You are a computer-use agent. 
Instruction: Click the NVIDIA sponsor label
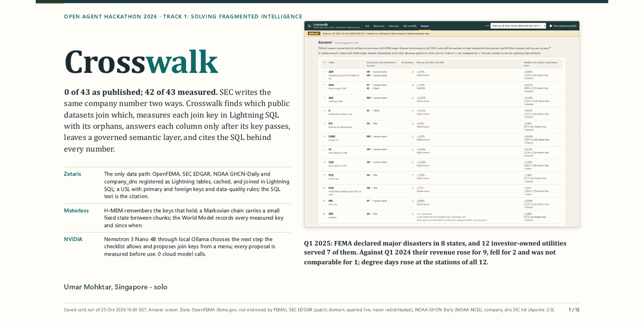point(73,239)
